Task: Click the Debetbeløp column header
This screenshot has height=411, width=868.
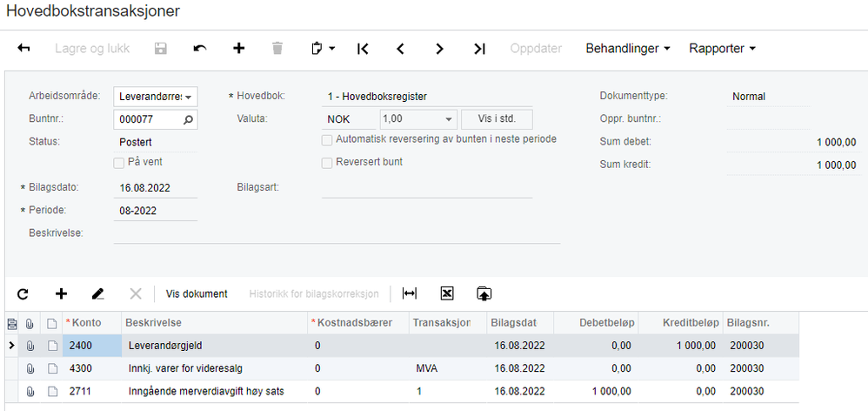Action: pos(596,323)
